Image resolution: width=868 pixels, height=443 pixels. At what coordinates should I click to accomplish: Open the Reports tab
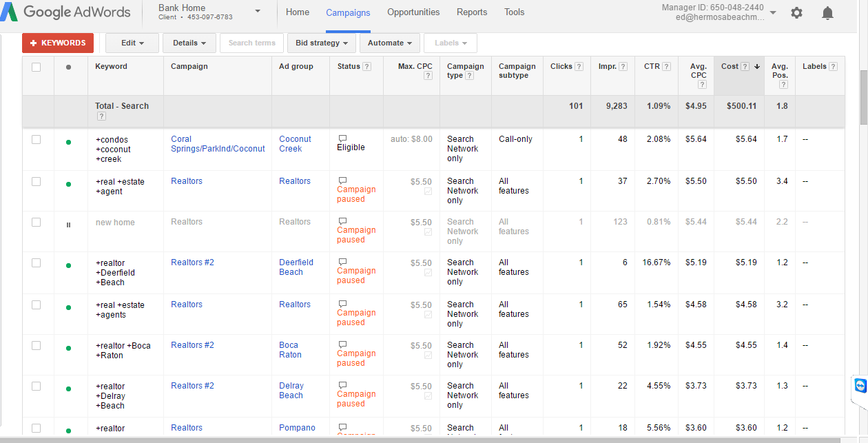click(472, 12)
